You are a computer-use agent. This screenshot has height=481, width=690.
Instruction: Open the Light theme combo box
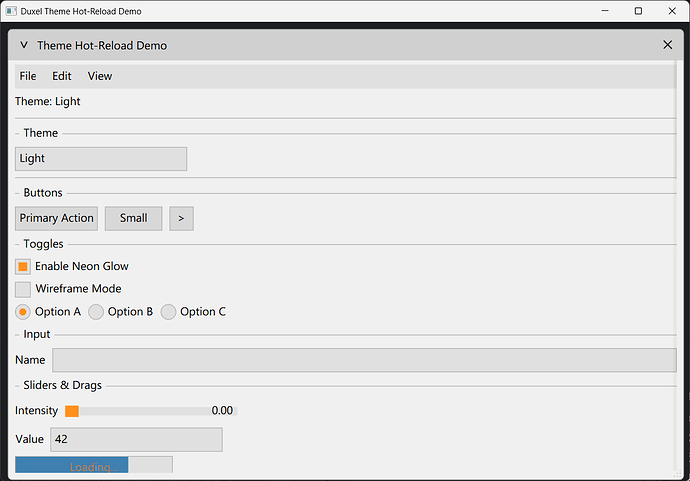coord(101,159)
